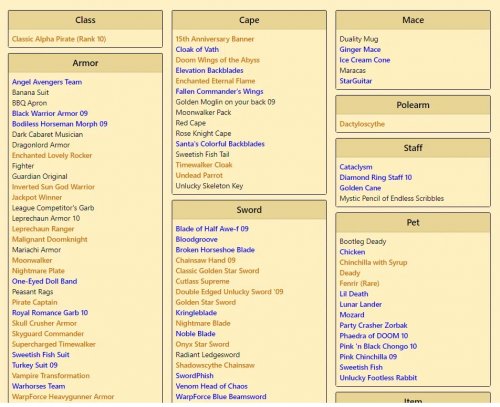The height and width of the screenshot is (407, 500).
Task: Select the Pet section header
Action: 413,222
